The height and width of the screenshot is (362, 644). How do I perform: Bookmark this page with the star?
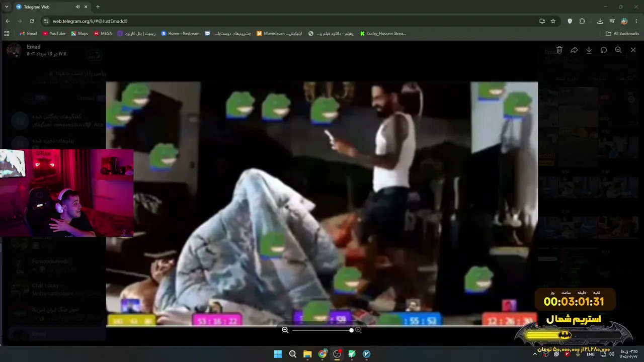coord(553,21)
